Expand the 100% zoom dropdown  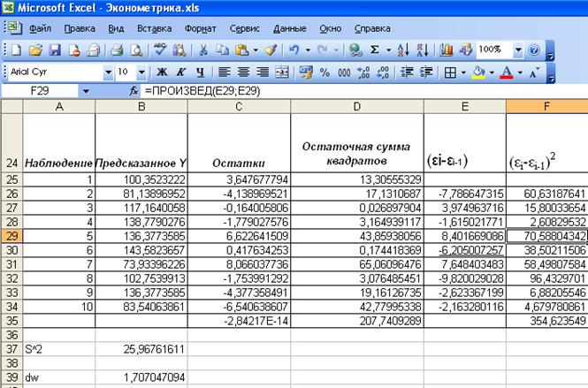point(518,49)
